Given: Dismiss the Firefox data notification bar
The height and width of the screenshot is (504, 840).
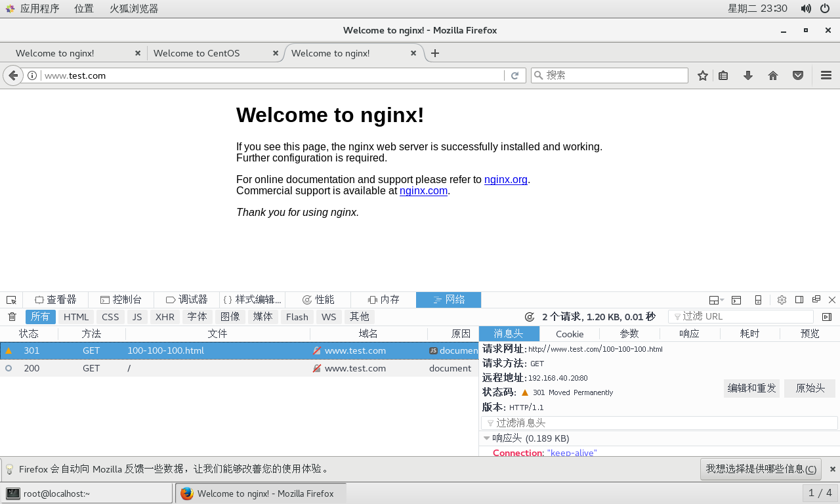Looking at the screenshot, I should [x=833, y=469].
